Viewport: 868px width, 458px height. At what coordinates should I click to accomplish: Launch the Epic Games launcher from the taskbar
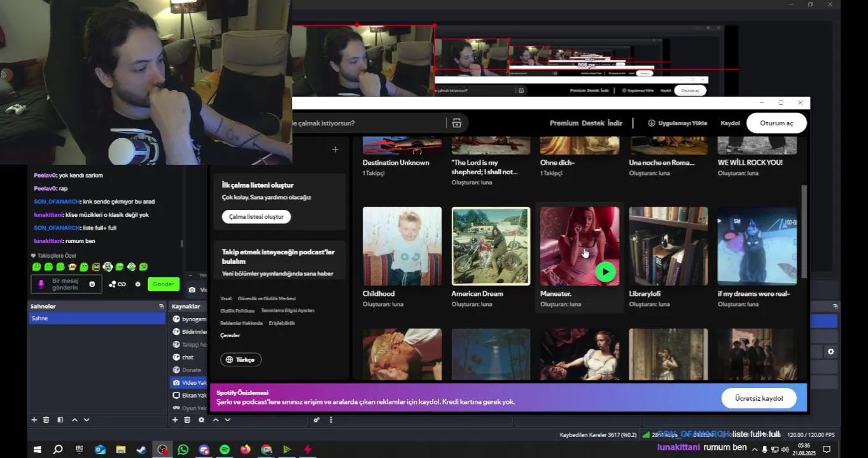click(x=79, y=449)
